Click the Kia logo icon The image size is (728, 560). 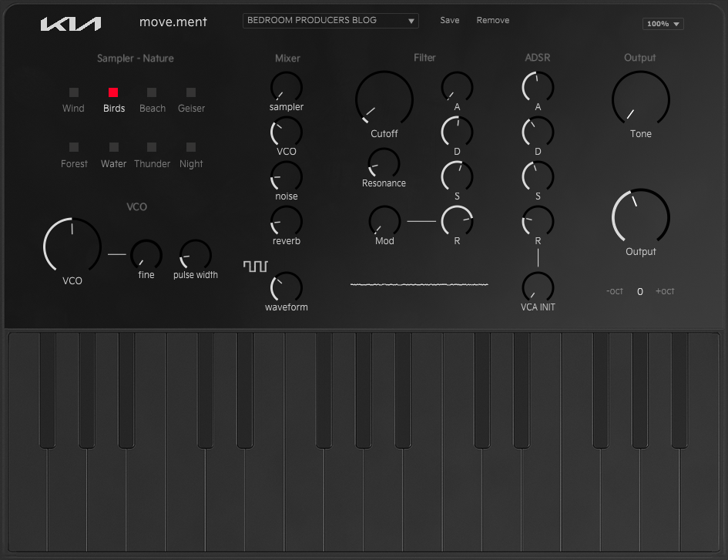(x=71, y=24)
